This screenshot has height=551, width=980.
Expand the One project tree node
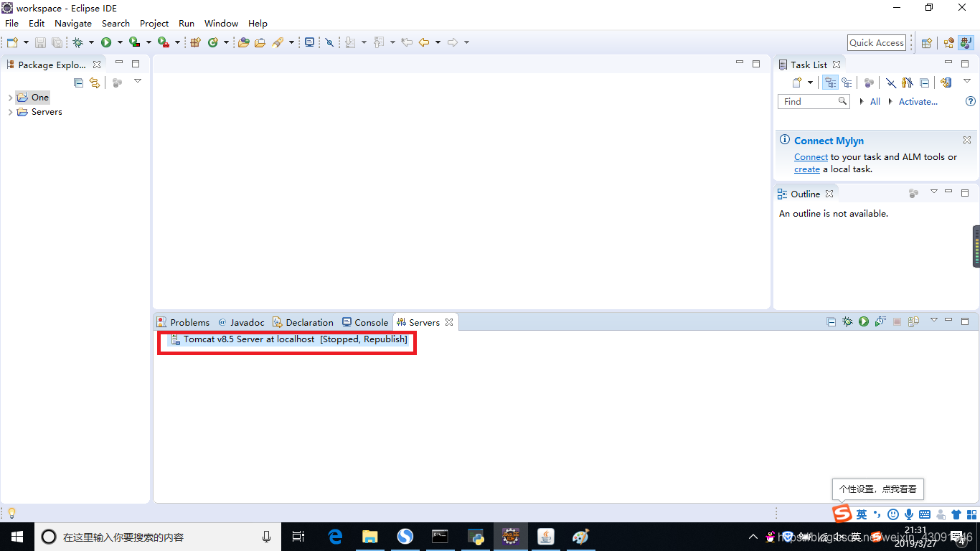[x=10, y=98]
